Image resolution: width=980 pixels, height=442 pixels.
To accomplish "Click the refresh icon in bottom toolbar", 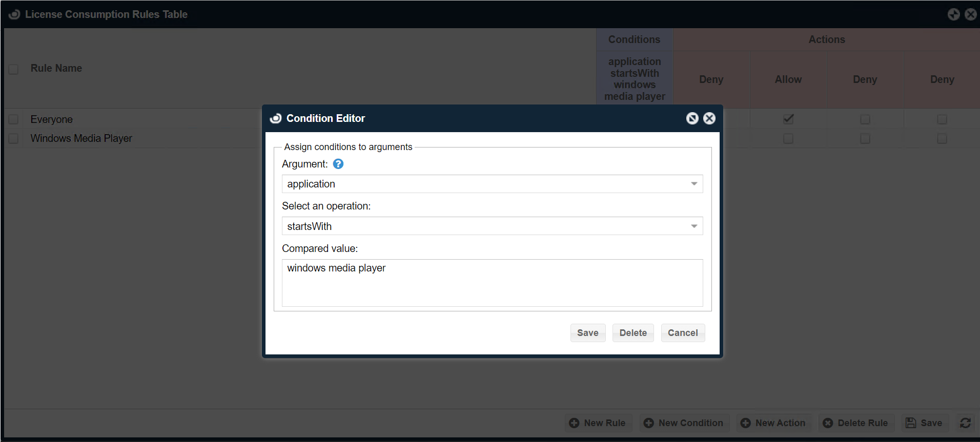I will (965, 423).
